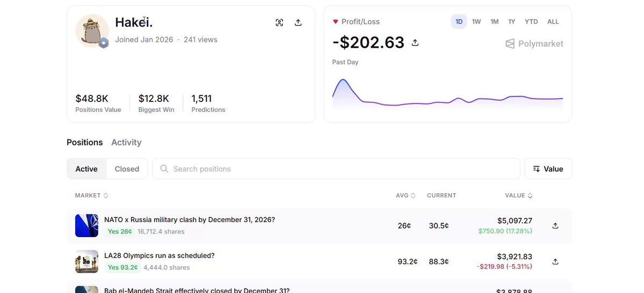Viewport: 644px width, 293px height.
Task: Switch to the Positions tab
Action: (x=85, y=142)
